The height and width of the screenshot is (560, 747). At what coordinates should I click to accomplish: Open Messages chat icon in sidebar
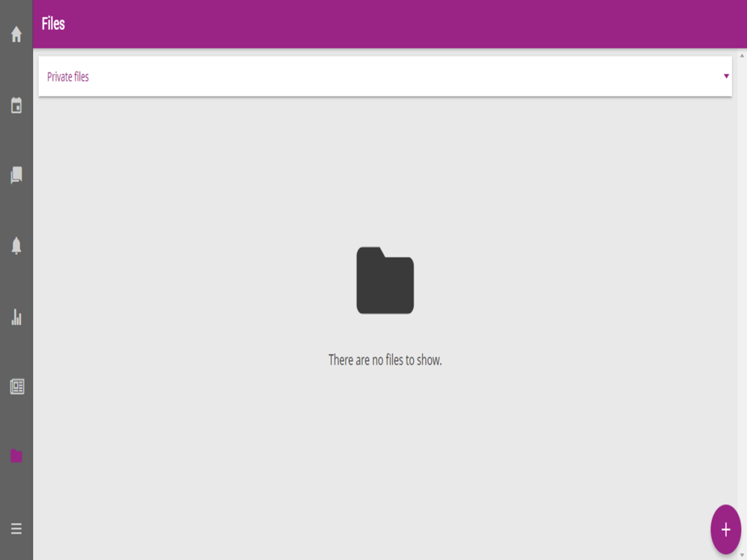coord(16,175)
